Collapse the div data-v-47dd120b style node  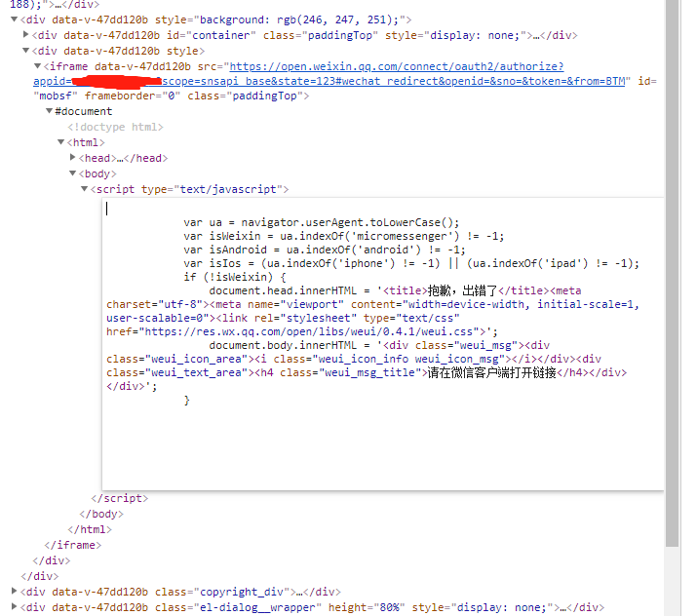25,51
